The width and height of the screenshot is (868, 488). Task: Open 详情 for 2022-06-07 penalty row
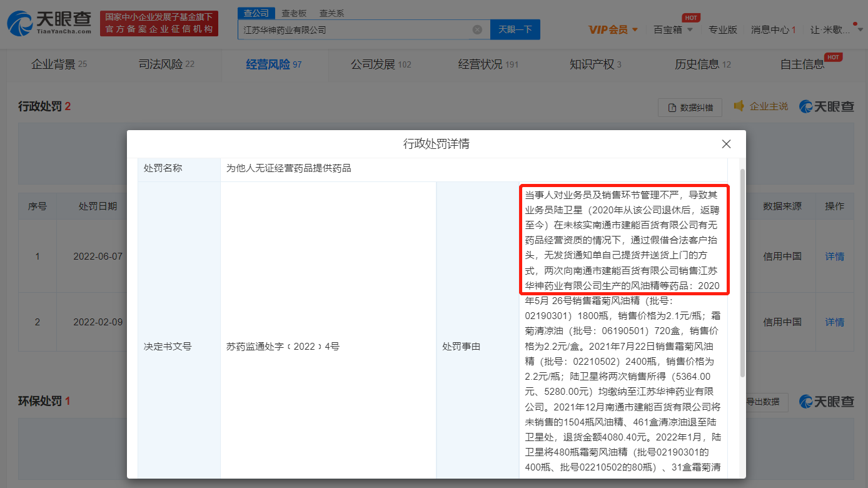(834, 257)
